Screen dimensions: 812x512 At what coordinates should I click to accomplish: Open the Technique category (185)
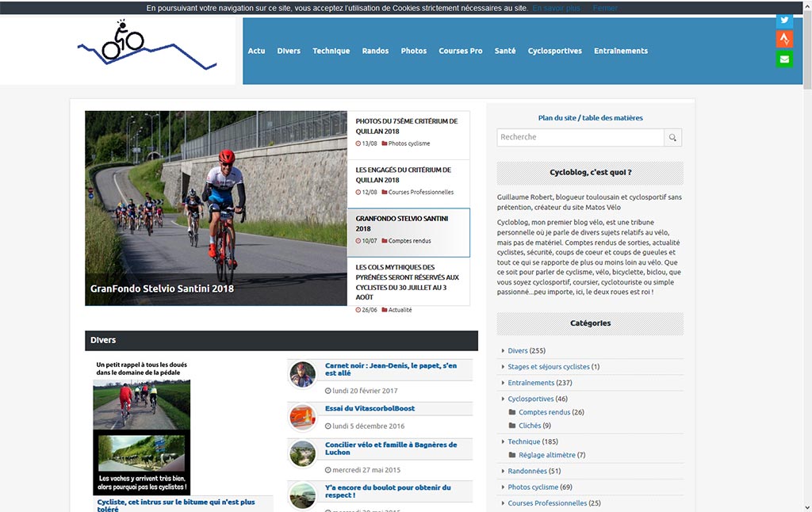(524, 441)
